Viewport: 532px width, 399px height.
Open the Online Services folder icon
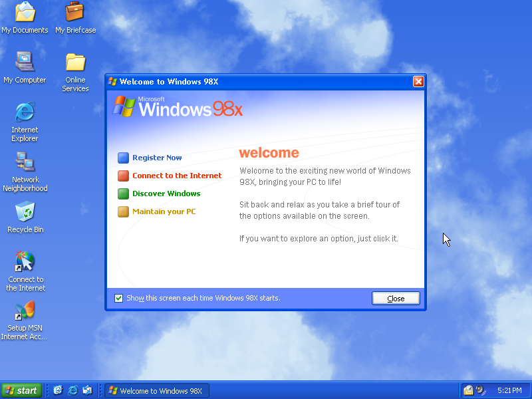coord(75,72)
